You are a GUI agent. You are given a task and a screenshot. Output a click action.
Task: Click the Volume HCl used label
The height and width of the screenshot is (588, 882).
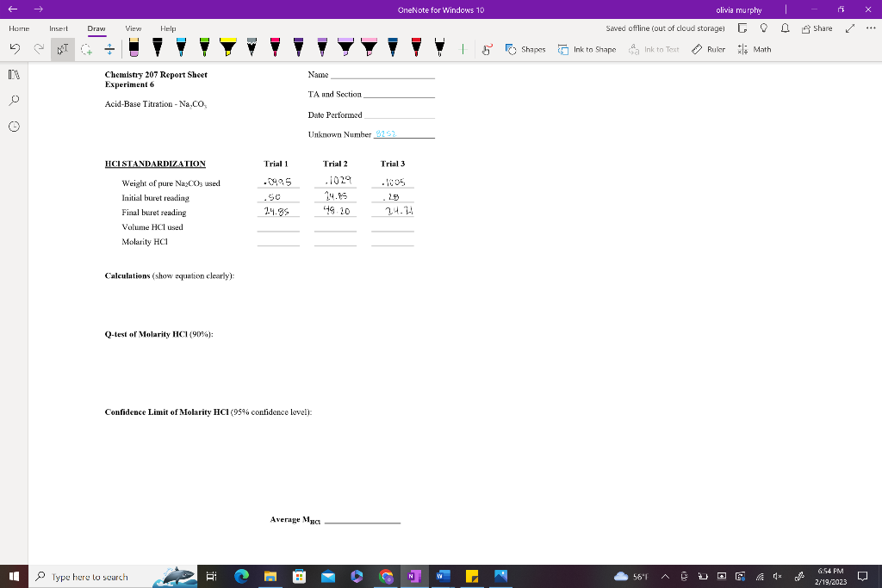[x=152, y=227]
